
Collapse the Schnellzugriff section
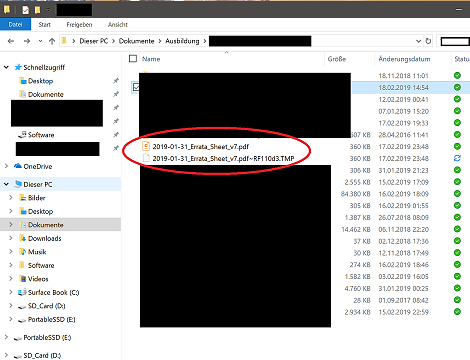coord(6,67)
